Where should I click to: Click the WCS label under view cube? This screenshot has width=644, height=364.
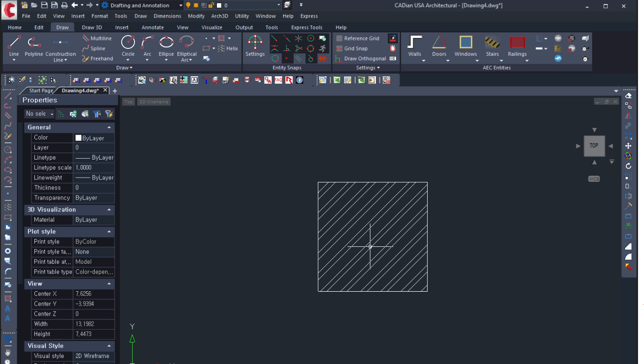tap(594, 179)
